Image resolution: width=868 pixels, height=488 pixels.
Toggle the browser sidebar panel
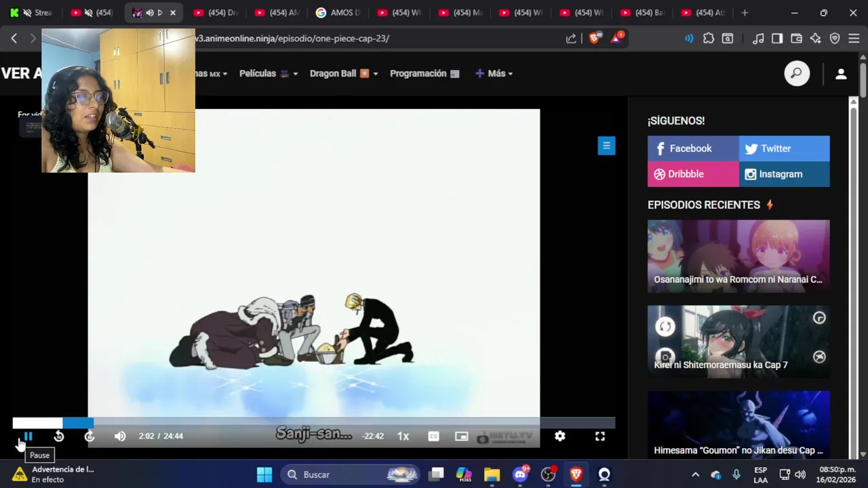[777, 39]
